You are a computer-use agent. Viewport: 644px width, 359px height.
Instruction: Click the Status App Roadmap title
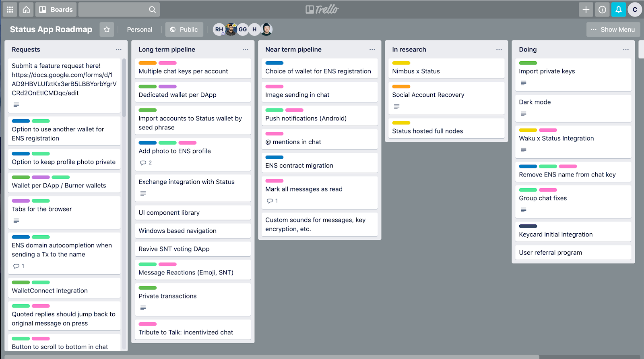[x=51, y=29]
